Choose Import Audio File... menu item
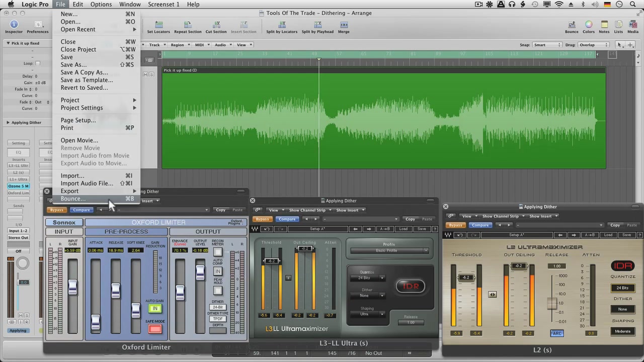The height and width of the screenshot is (362, 644). [x=96, y=184]
